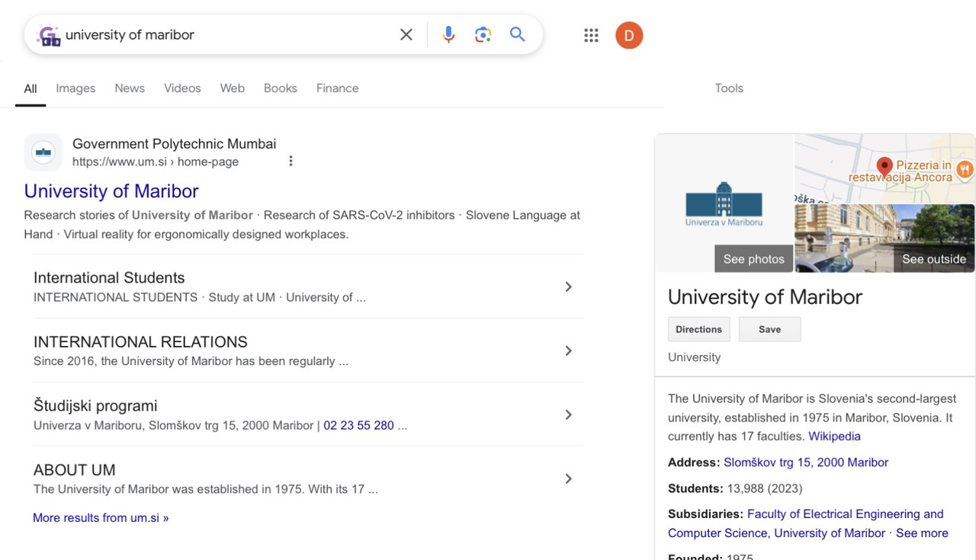Call phone number 02 23 55 280
Screen dimensions: 976x560
tap(358, 425)
